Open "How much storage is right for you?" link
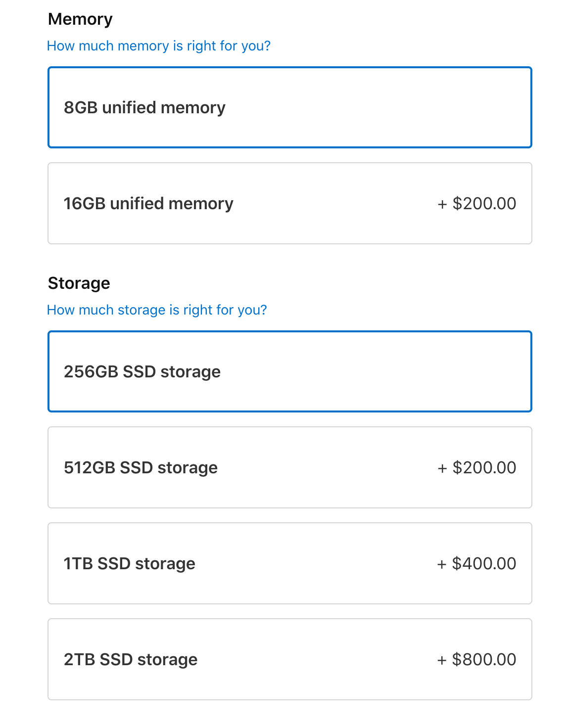 click(157, 310)
